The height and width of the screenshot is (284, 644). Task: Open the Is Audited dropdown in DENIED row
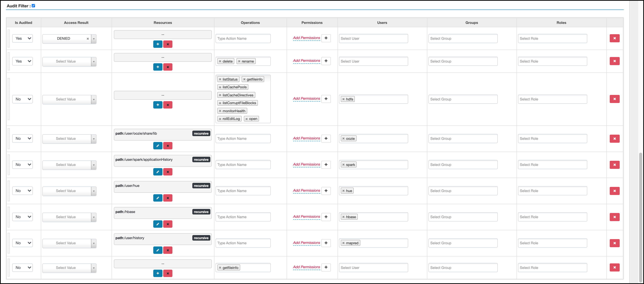(22, 38)
